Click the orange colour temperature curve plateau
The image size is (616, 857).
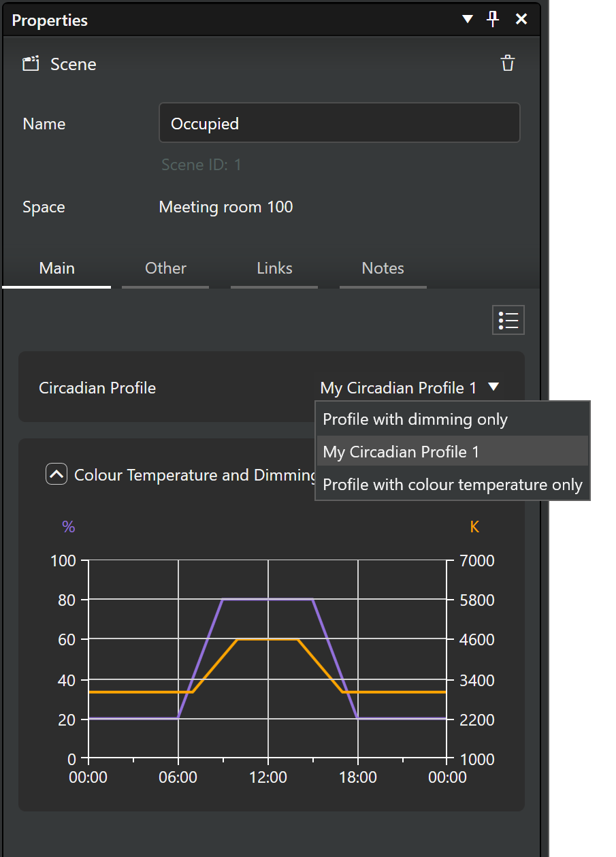click(x=268, y=640)
